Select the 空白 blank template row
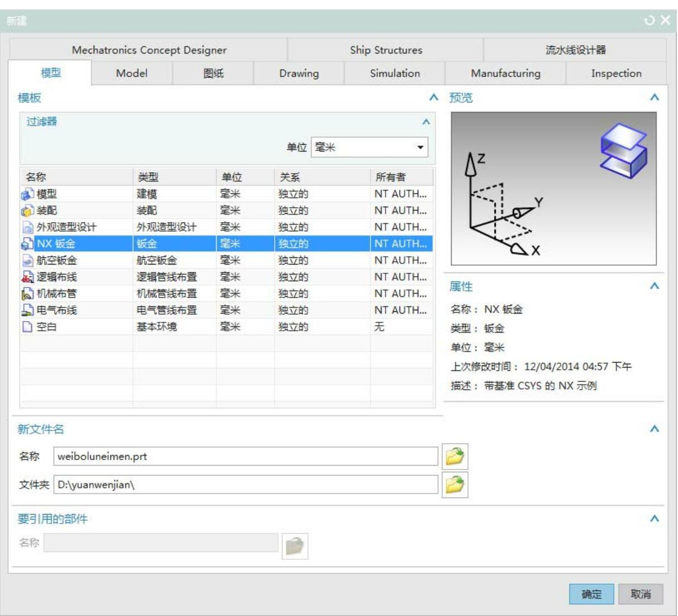The height and width of the screenshot is (616, 678). click(47, 327)
